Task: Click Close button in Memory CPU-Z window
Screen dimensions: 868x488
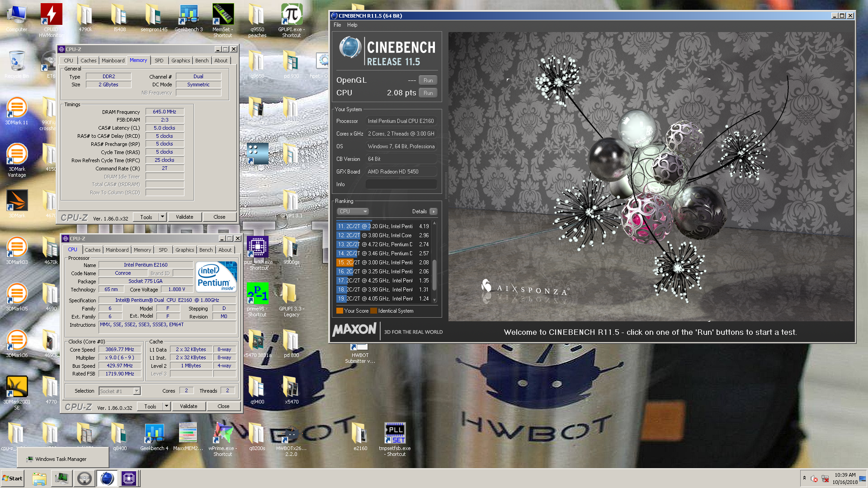Action: (x=219, y=217)
